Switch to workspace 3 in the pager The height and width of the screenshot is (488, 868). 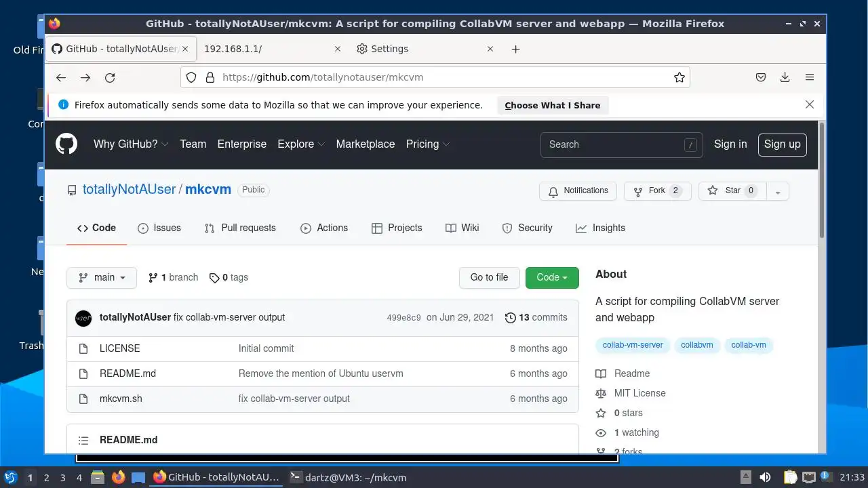tap(62, 477)
